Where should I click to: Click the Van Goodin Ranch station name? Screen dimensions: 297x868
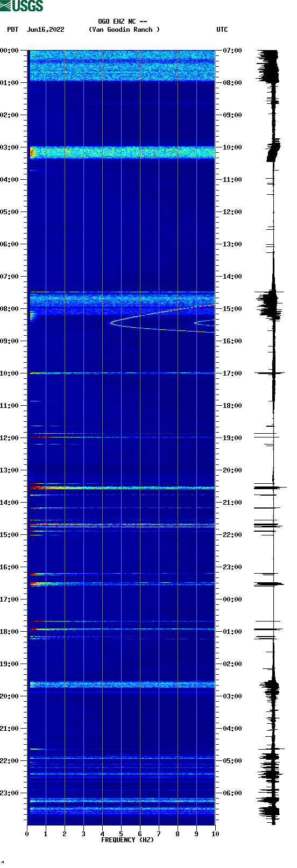coord(124,30)
